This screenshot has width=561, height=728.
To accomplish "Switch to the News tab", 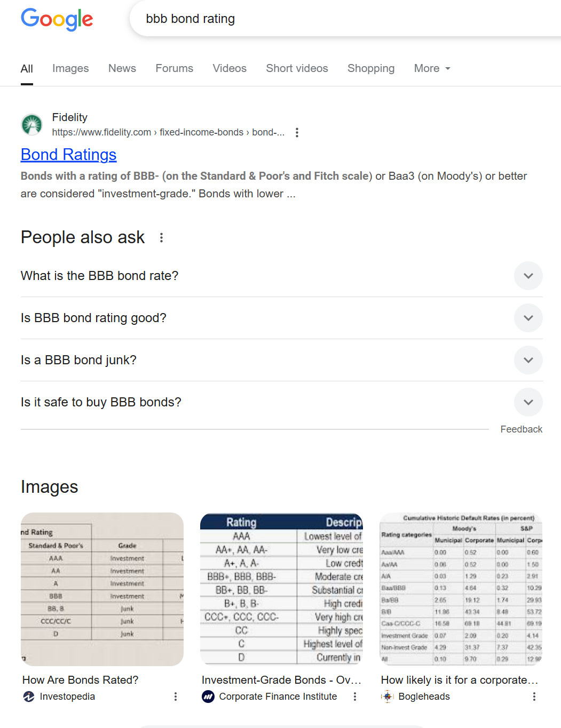I will tap(122, 69).
